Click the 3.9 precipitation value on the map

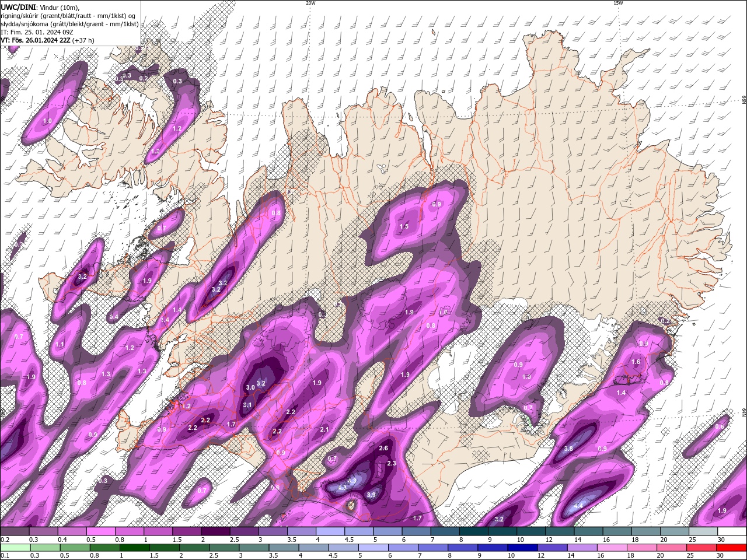point(371,495)
